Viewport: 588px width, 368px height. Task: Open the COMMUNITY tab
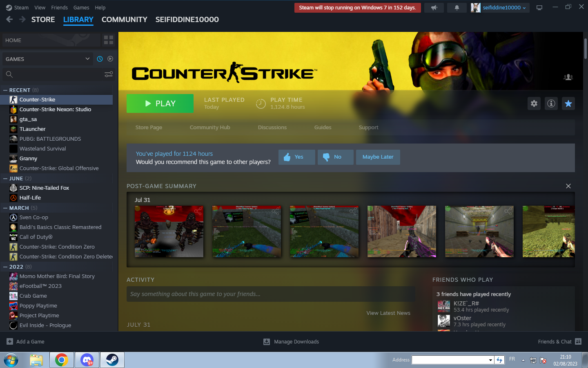coord(124,20)
